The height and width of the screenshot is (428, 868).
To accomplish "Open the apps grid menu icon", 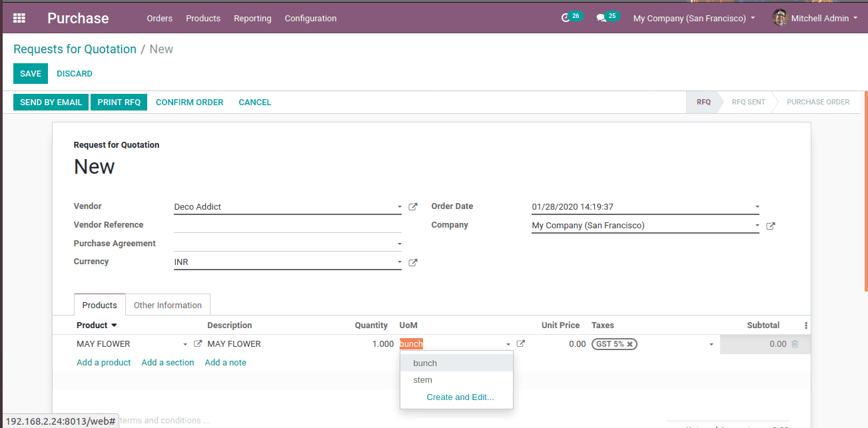I will click(19, 18).
